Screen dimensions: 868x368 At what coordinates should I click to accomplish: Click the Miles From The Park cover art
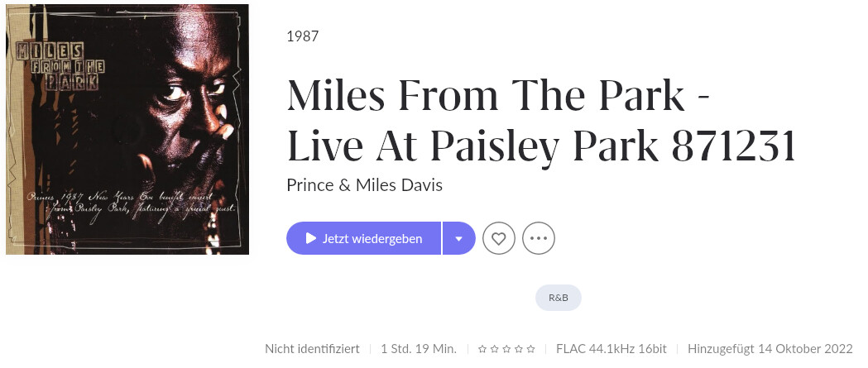tap(127, 129)
